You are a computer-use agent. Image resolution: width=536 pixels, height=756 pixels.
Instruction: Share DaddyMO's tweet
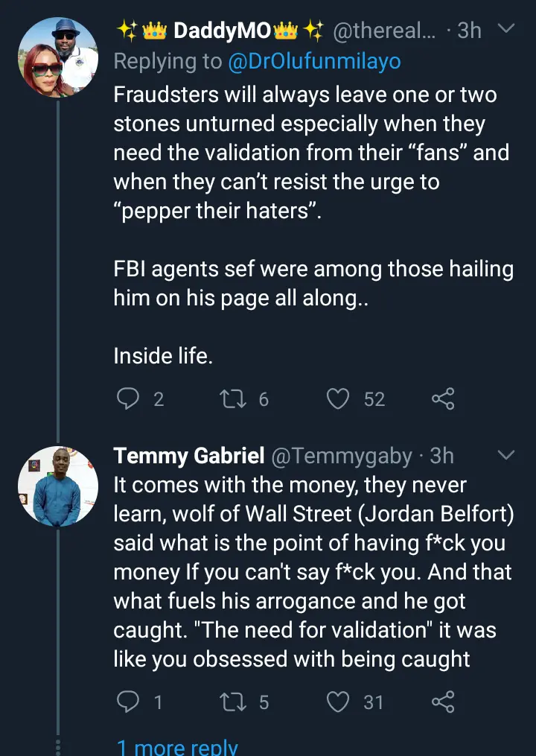tap(443, 399)
